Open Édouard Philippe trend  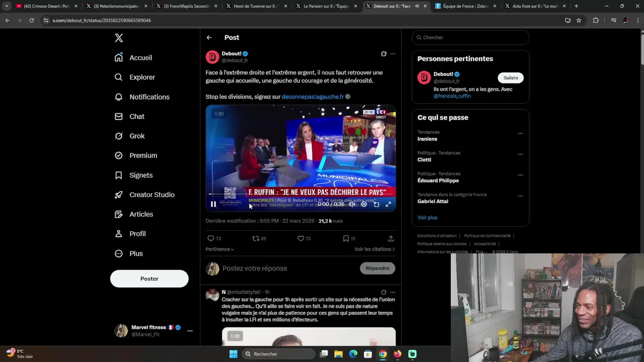coord(438,180)
